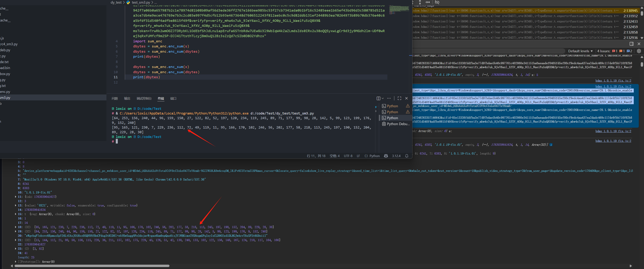Open DevTools console settings gear
The width and height of the screenshot is (644, 269).
click(x=639, y=51)
